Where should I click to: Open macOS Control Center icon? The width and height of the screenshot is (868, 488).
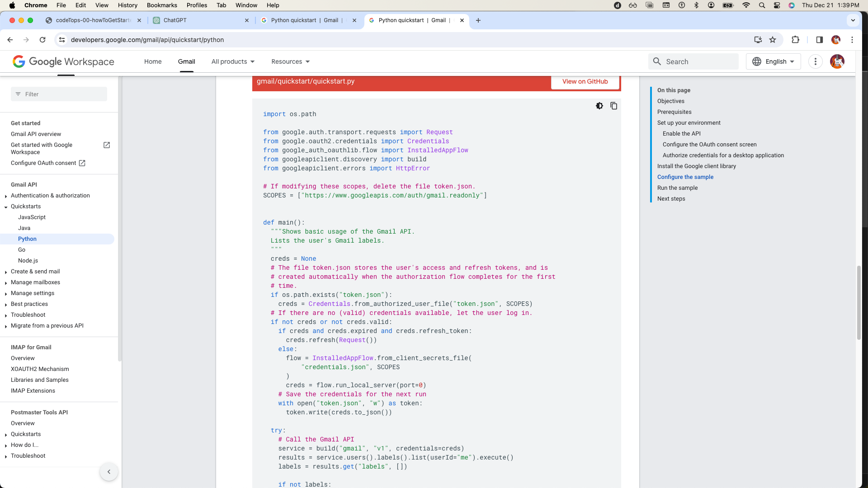(x=777, y=5)
